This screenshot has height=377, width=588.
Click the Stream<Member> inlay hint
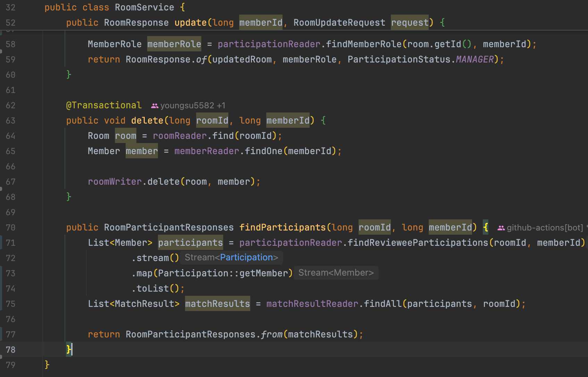pyautogui.click(x=336, y=273)
